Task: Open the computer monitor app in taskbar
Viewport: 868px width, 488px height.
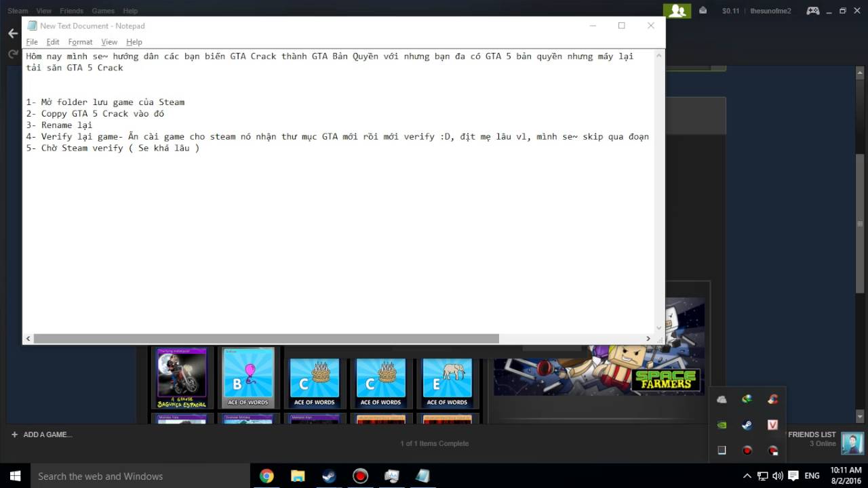Action: (391, 476)
